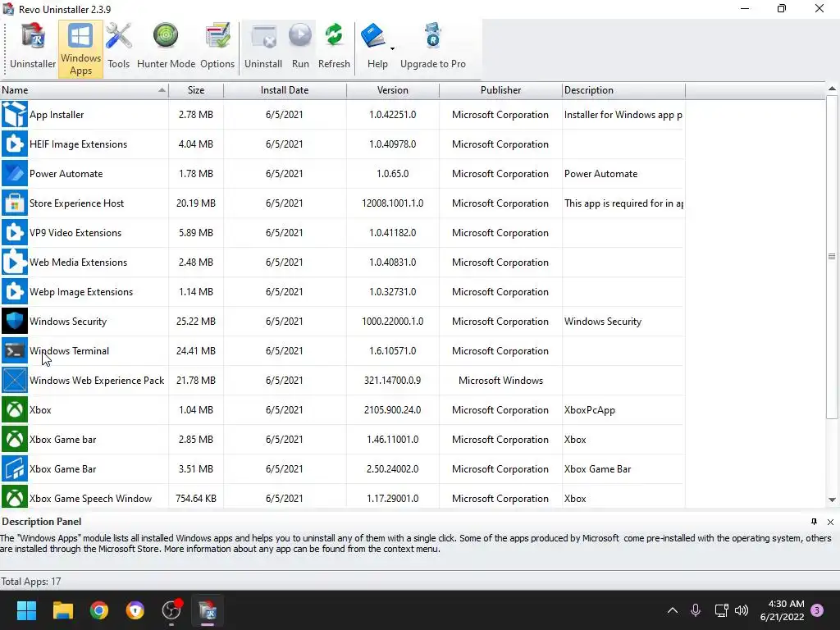Select the Xbox Game Bar 3.51 MB icon

tap(15, 468)
